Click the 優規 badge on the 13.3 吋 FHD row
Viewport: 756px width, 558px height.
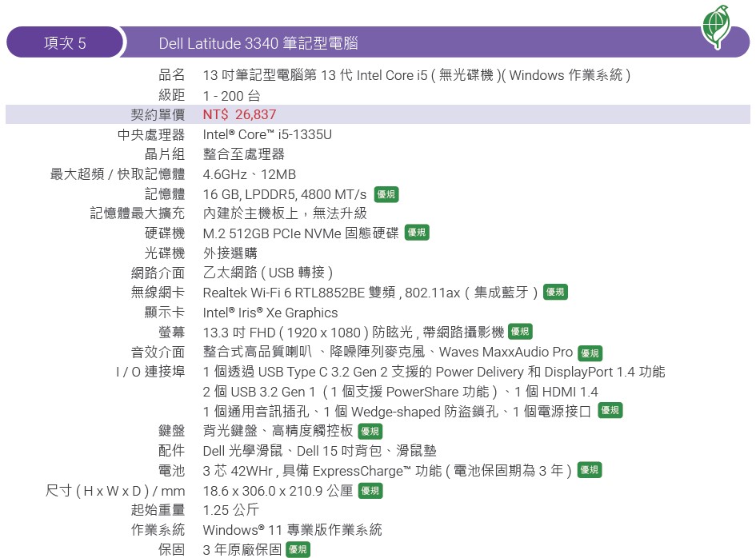point(520,332)
